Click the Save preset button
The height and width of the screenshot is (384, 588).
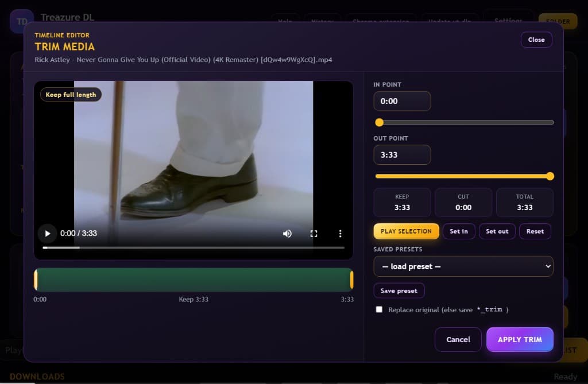tap(399, 290)
